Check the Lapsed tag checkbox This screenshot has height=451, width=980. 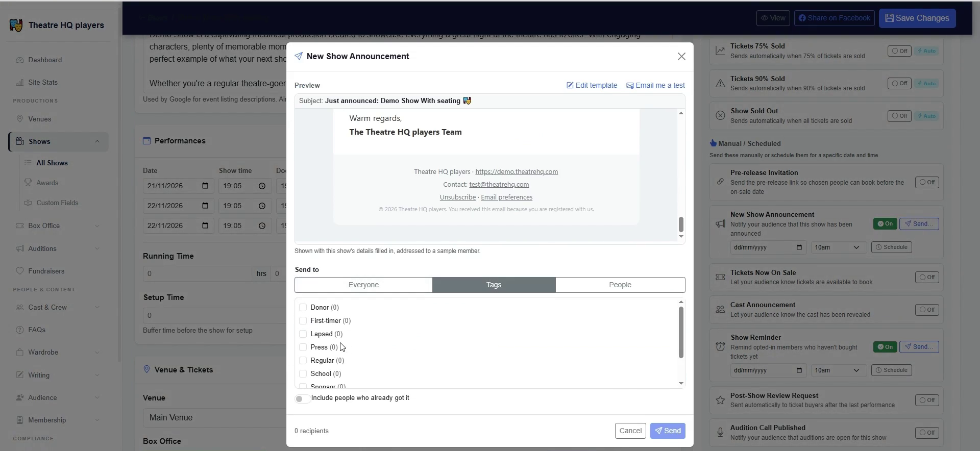[303, 334]
